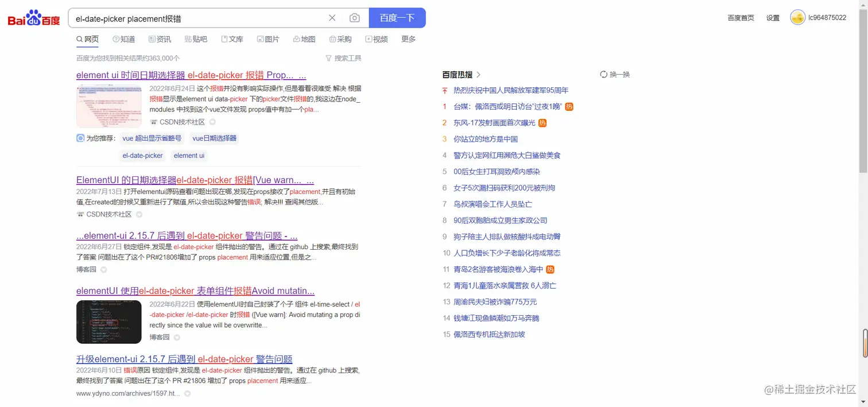This screenshot has width=868, height=407.
Task: Open hot topic 台媒:佩洛西或明日访台
Action: pyautogui.click(x=508, y=107)
